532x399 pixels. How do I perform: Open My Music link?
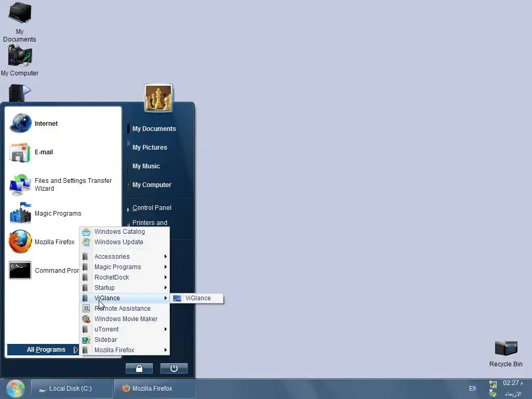[x=146, y=166]
